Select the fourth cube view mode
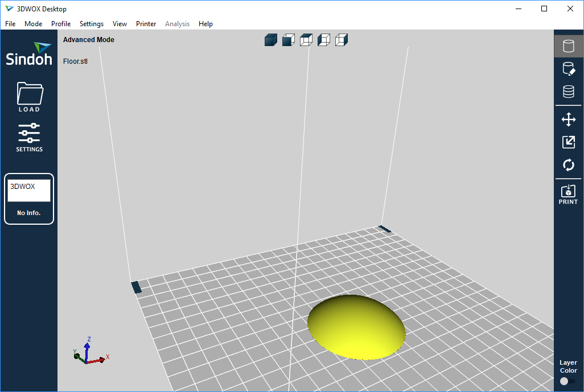This screenshot has height=392, width=584. click(x=324, y=40)
